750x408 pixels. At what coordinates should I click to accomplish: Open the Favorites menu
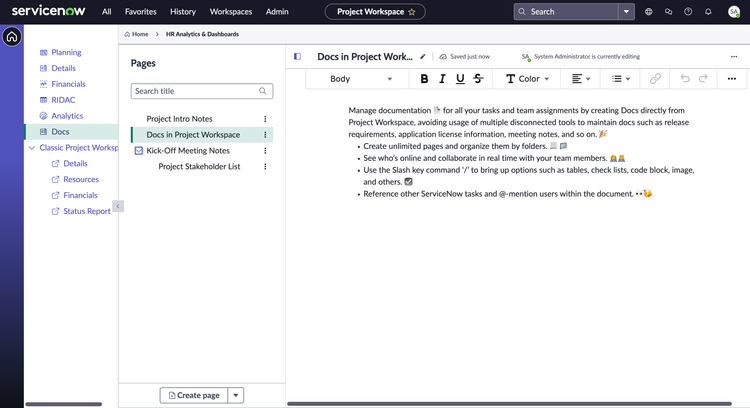(x=141, y=11)
